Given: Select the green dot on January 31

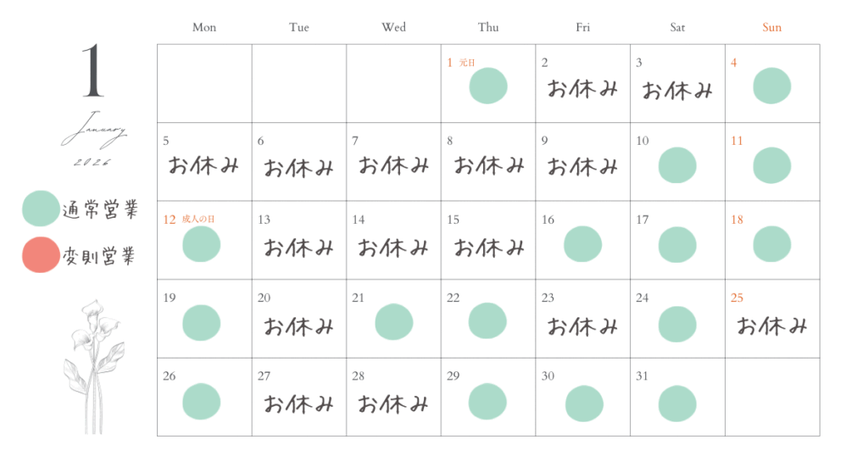Looking at the screenshot, I should point(677,403).
